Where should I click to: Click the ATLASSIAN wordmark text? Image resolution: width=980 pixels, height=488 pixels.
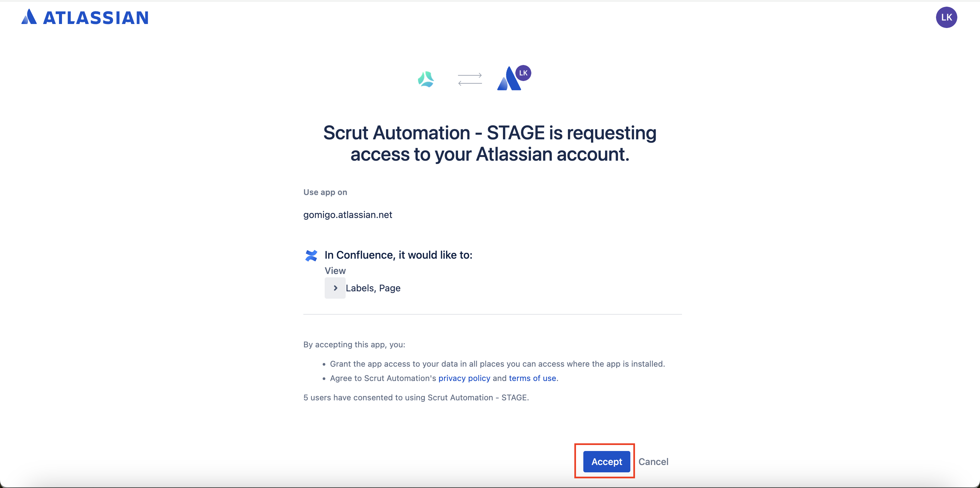pyautogui.click(x=95, y=17)
